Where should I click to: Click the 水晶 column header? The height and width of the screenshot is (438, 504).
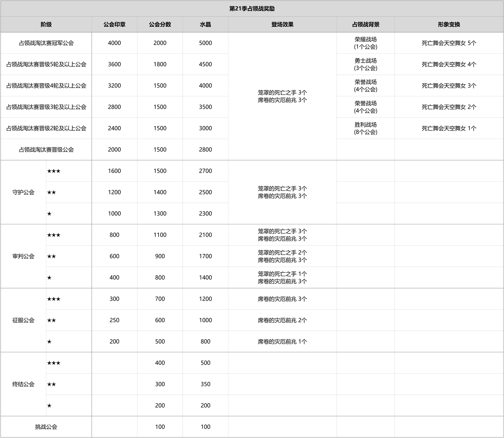click(x=205, y=25)
